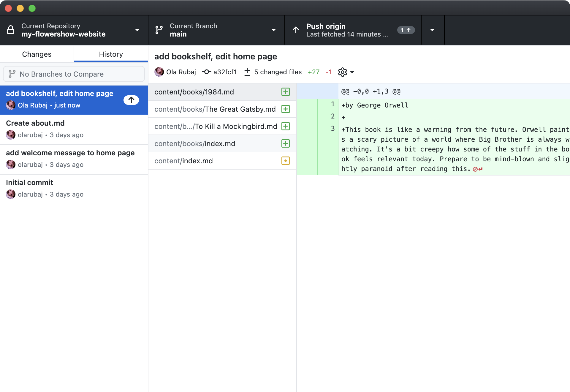Select the History tab
This screenshot has width=570, height=392.
click(111, 54)
